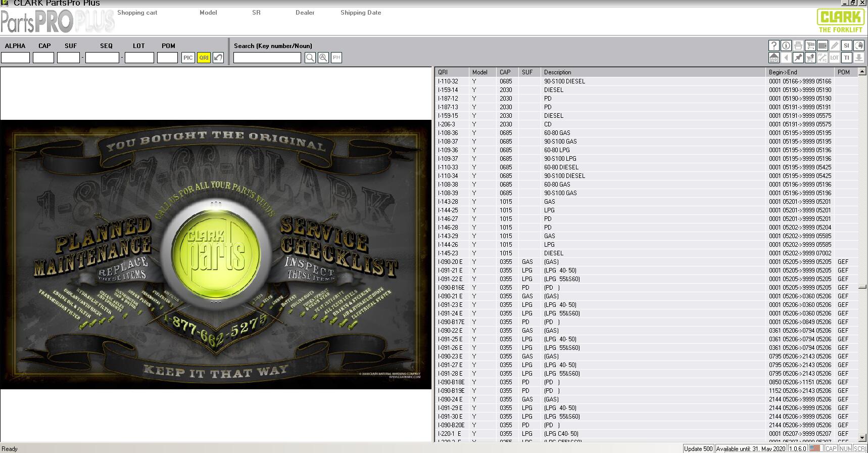Sort by Begin>End column header

pos(800,72)
